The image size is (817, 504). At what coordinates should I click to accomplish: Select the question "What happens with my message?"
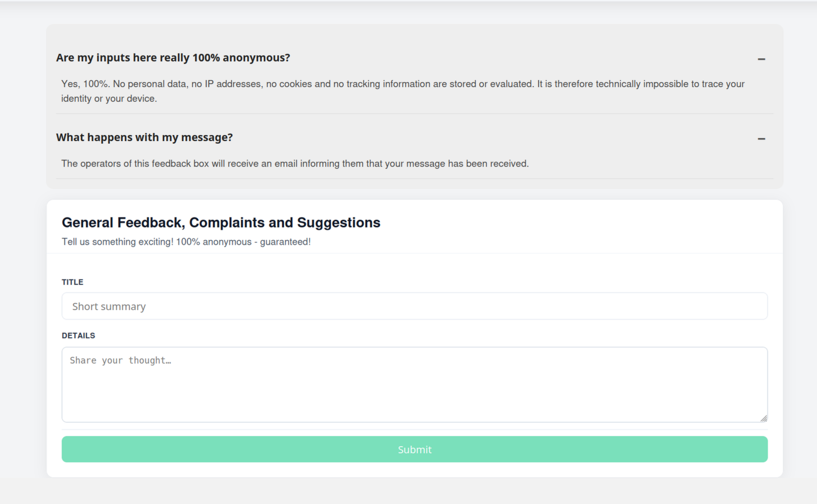tap(144, 137)
